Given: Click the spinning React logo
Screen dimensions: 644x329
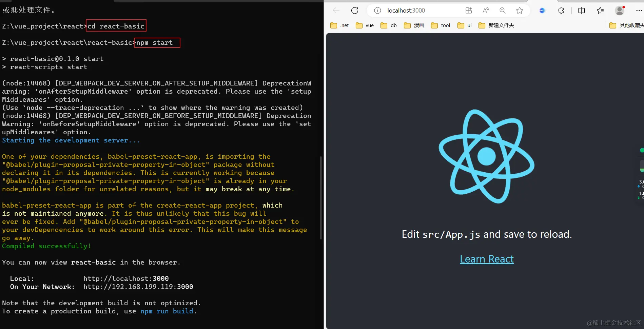Looking at the screenshot, I should click(487, 156).
